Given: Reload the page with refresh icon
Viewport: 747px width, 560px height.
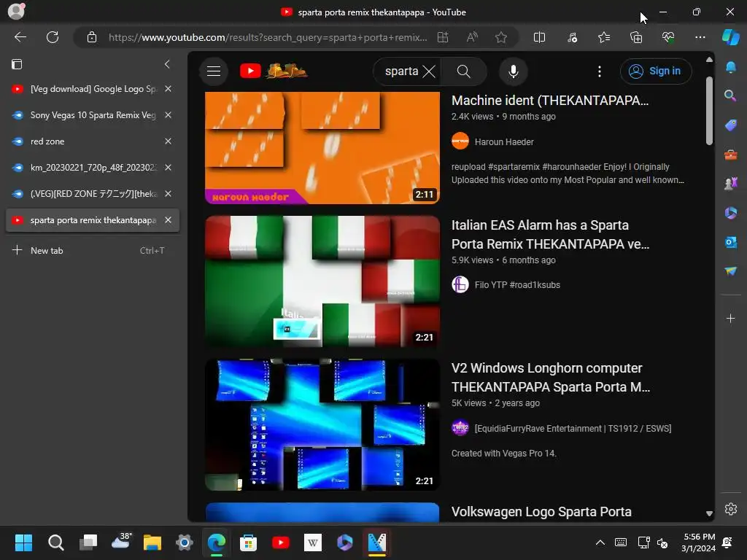Looking at the screenshot, I should click(53, 37).
